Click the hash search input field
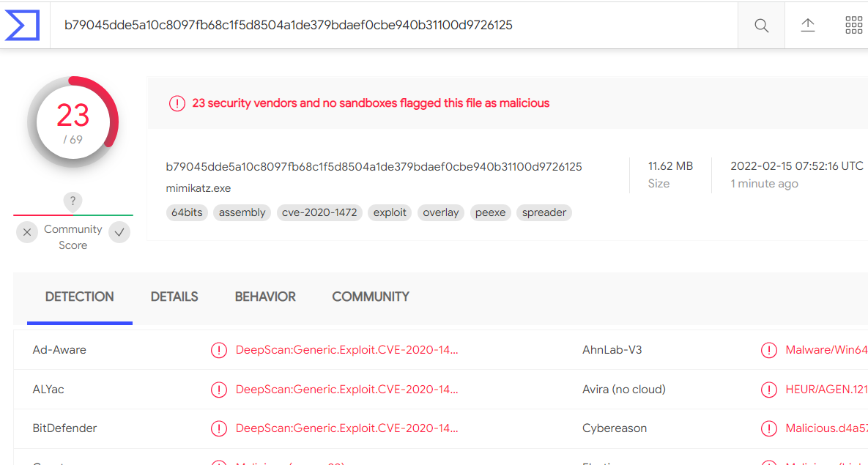This screenshot has width=868, height=465. (x=396, y=26)
